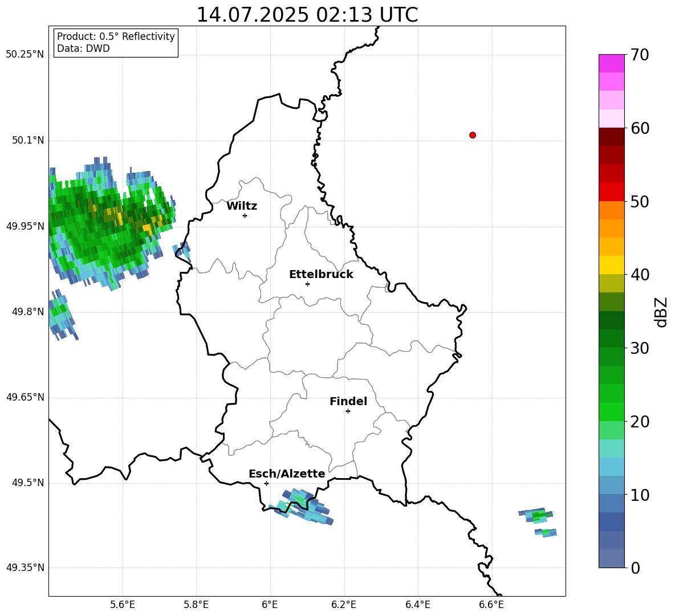Click the 6.2°E longitude label
The height and width of the screenshot is (616, 675).
[x=344, y=605]
